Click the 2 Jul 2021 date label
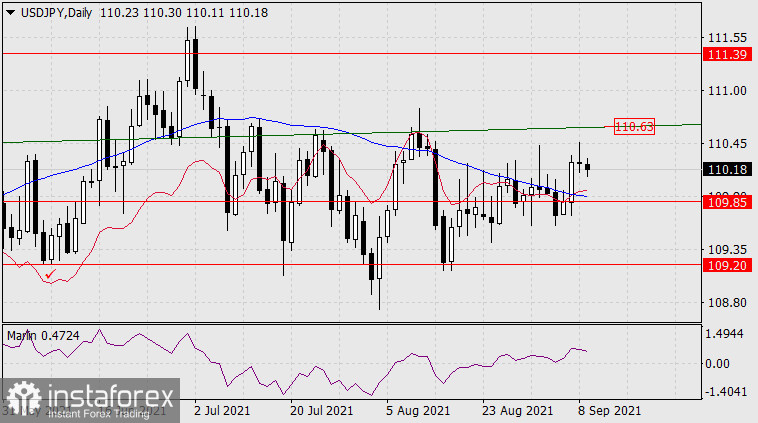The width and height of the screenshot is (758, 423). coord(223,410)
